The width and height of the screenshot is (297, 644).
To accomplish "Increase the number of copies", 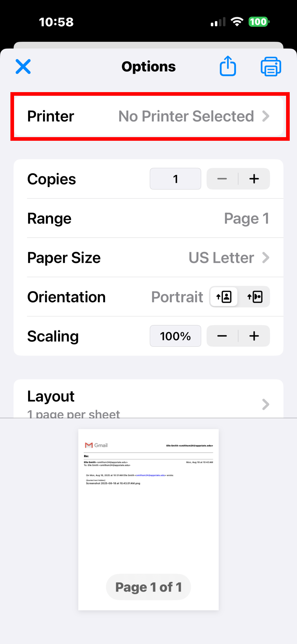I will coord(254,179).
